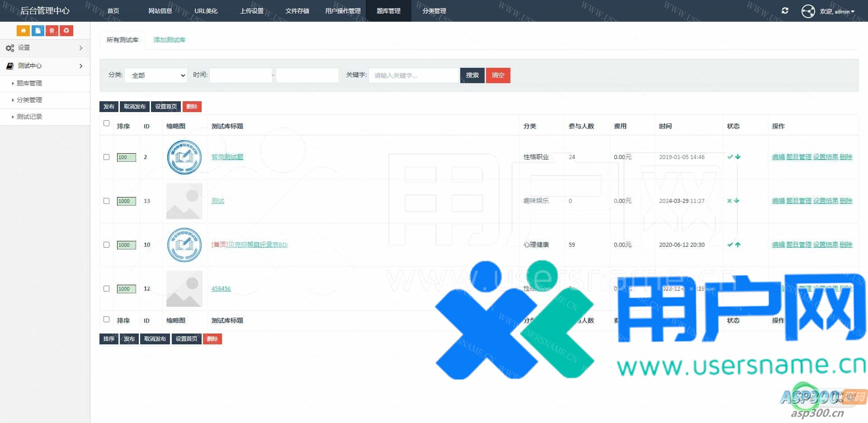Click the red trash can icon button
The width and height of the screenshot is (868, 423).
tap(52, 31)
